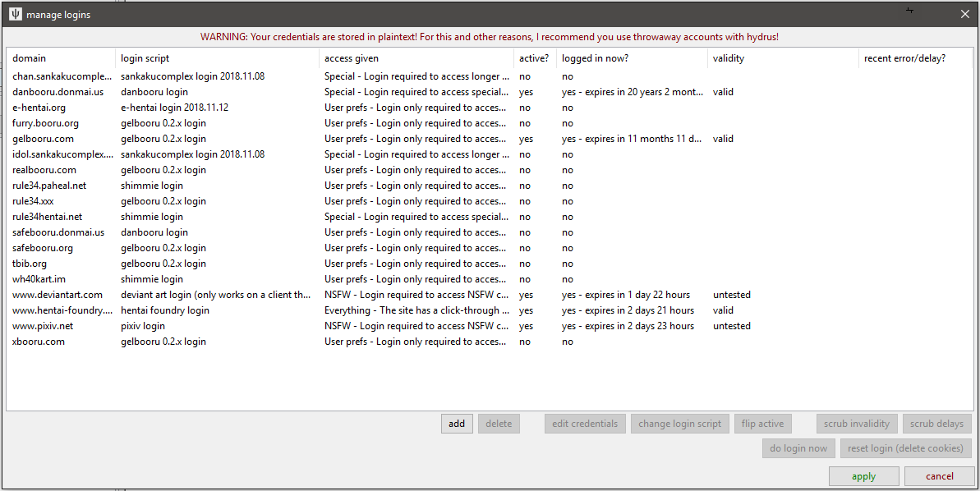Sort by the active? column header
This screenshot has width=980, height=491.
point(535,58)
